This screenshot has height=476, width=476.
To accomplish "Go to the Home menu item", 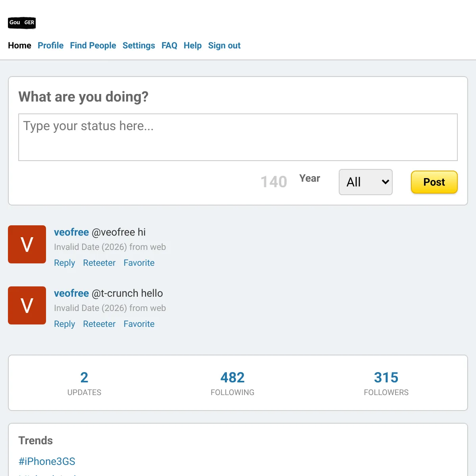I will 19,46.
